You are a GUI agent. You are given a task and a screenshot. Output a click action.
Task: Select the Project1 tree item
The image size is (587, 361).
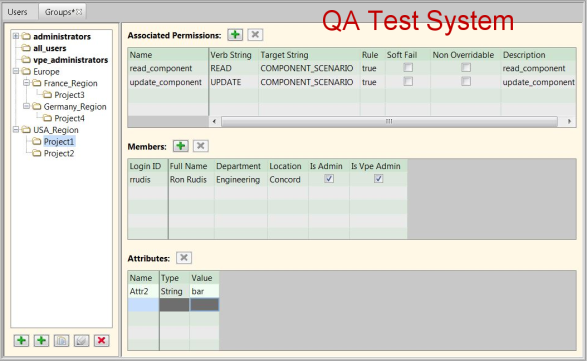59,142
